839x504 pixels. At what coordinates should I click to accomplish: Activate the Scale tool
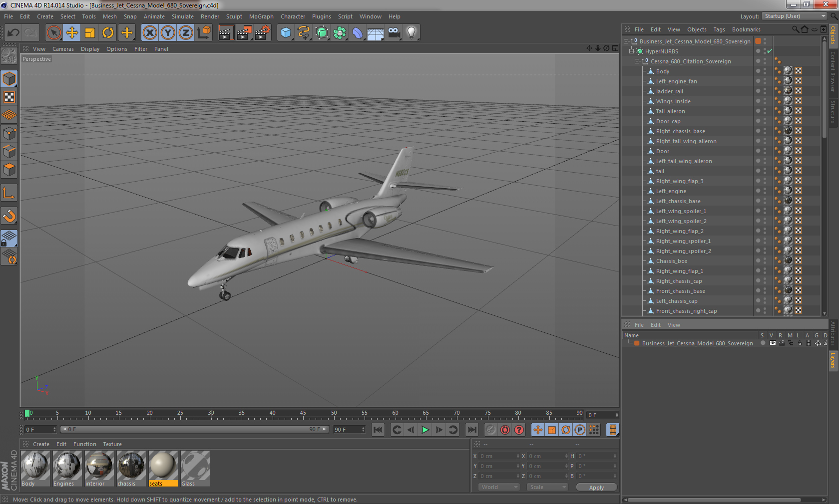(90, 33)
